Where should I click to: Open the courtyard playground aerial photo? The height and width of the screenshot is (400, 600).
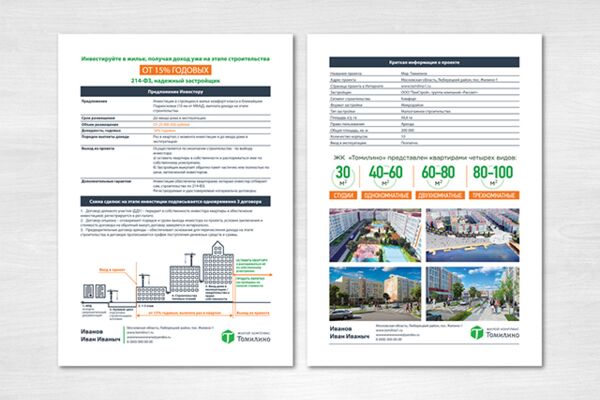point(375,235)
